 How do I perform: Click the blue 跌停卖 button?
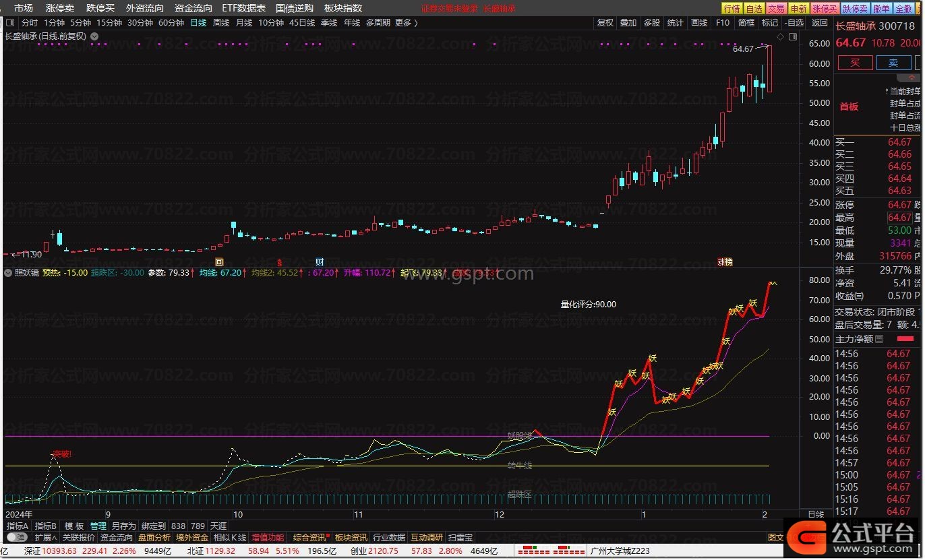coord(855,9)
